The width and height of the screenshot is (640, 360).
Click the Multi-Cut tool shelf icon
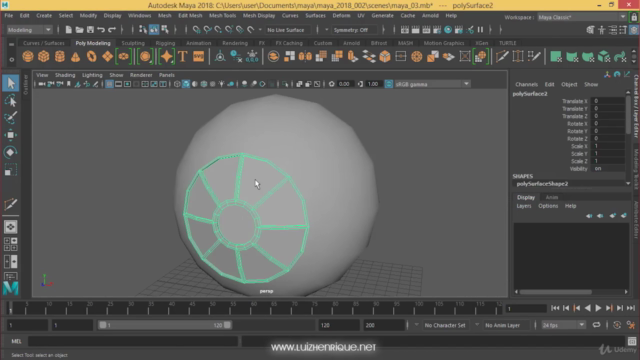pyautogui.click(x=502, y=56)
